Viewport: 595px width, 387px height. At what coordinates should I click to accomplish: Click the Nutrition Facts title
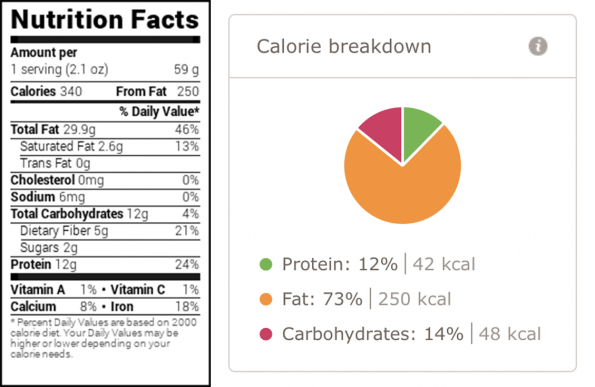[105, 19]
